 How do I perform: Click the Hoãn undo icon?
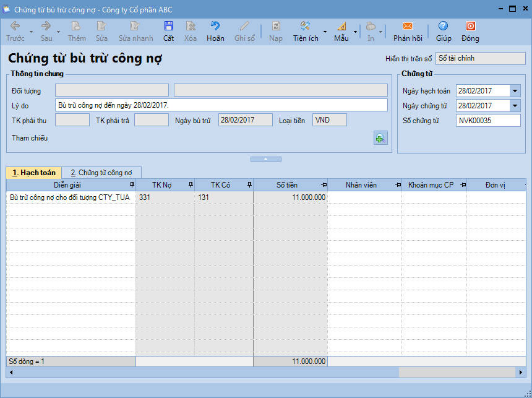coord(215,27)
